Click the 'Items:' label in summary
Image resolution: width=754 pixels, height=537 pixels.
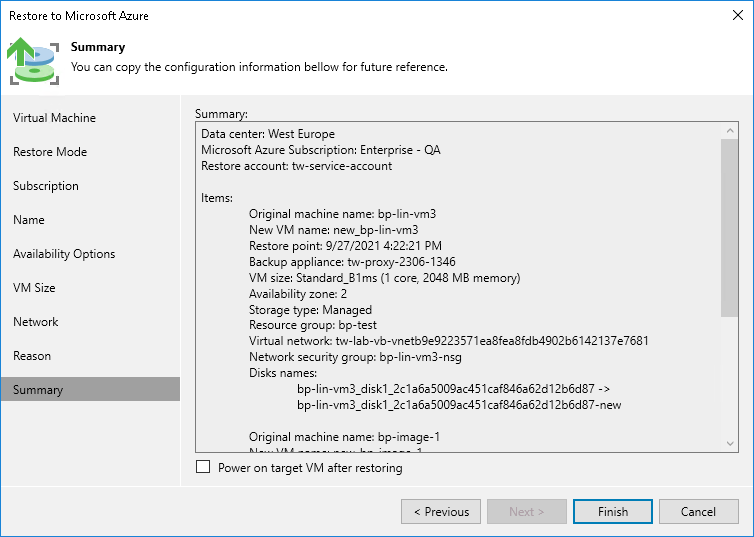pyautogui.click(x=217, y=198)
